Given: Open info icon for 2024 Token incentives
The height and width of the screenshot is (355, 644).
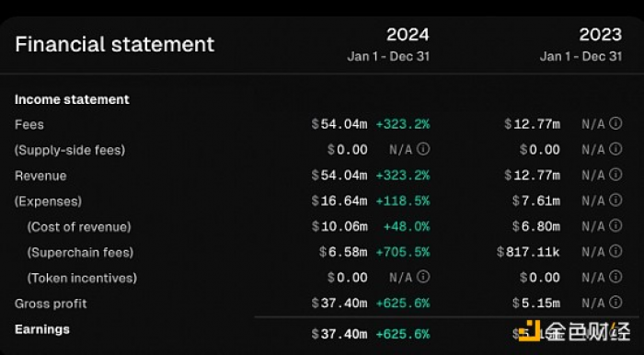Looking at the screenshot, I should pos(423,277).
